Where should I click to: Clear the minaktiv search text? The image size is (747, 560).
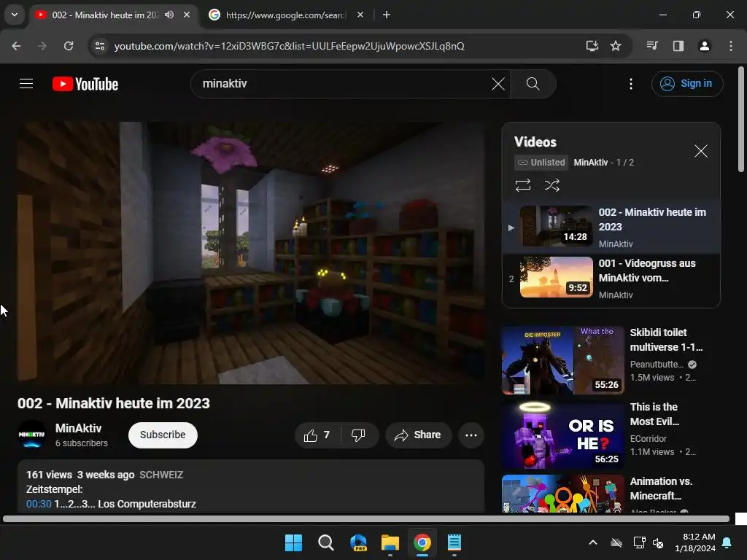pos(498,84)
